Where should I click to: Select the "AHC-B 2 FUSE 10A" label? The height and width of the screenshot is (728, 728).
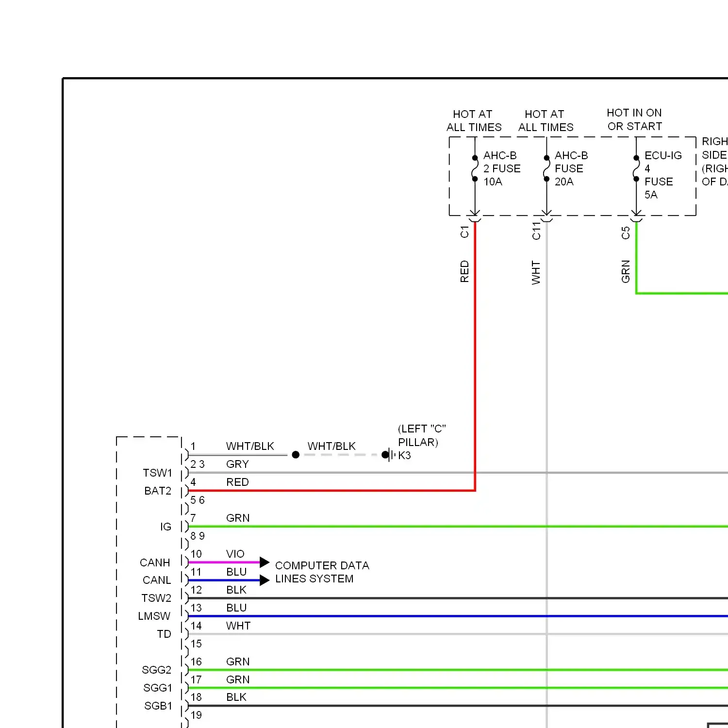502,168
